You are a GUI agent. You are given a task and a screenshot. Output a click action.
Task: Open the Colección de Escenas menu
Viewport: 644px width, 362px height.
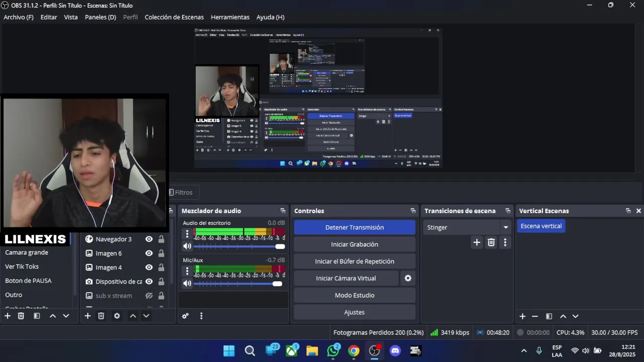(174, 17)
